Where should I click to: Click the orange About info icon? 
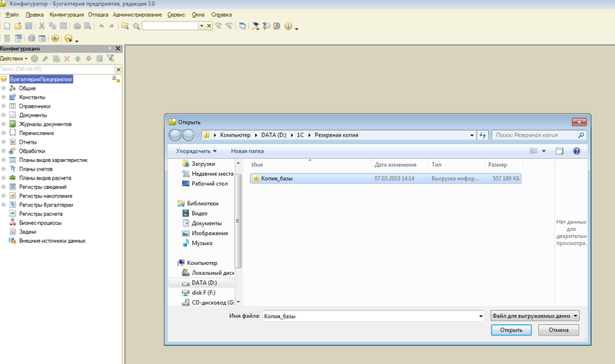pyautogui.click(x=288, y=26)
